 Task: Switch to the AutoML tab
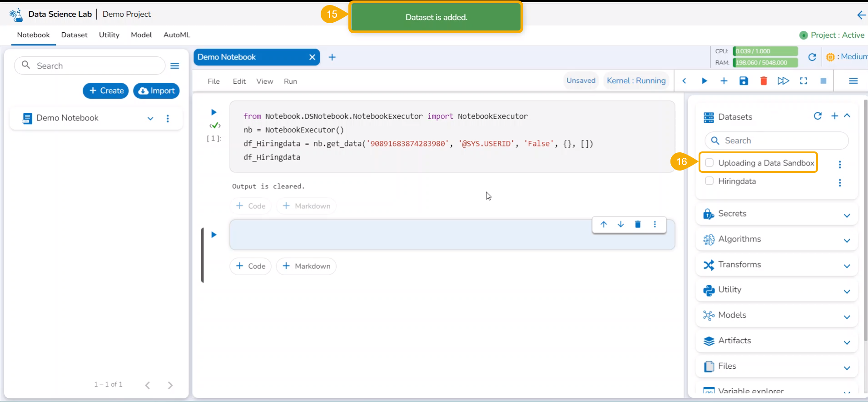click(x=177, y=35)
